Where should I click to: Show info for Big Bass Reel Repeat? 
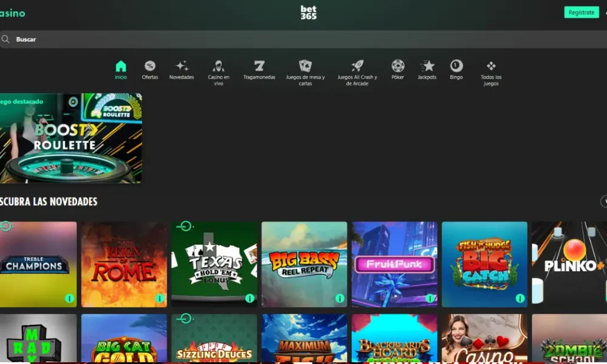pyautogui.click(x=340, y=298)
